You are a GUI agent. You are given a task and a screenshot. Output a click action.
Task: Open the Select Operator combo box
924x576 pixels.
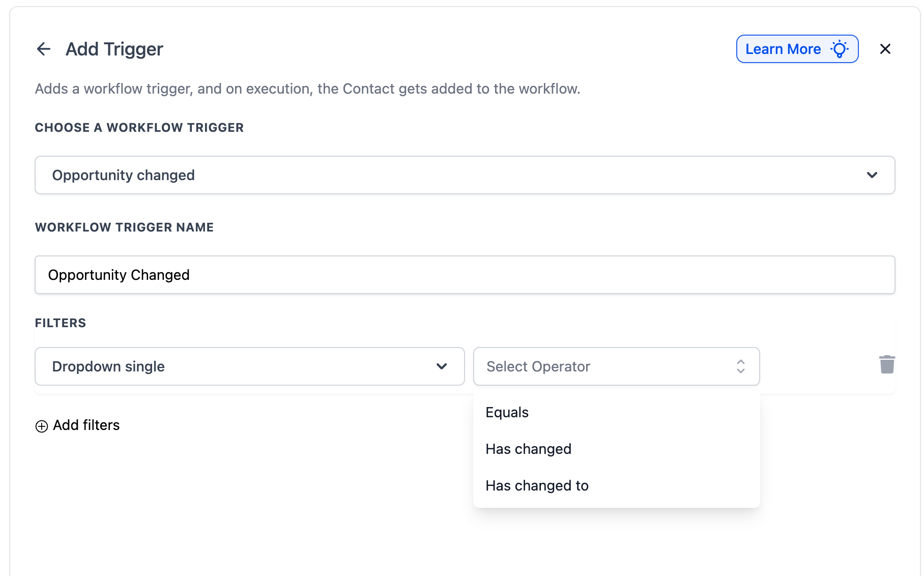pos(617,366)
